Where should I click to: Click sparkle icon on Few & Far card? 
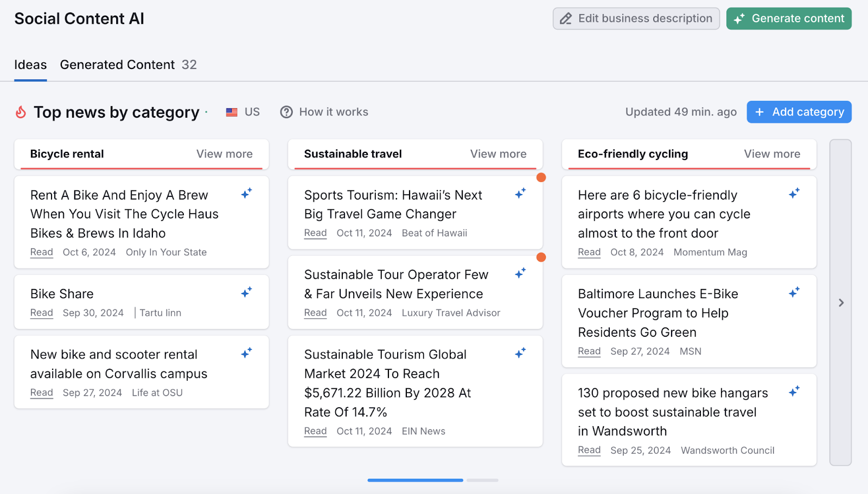[521, 273]
